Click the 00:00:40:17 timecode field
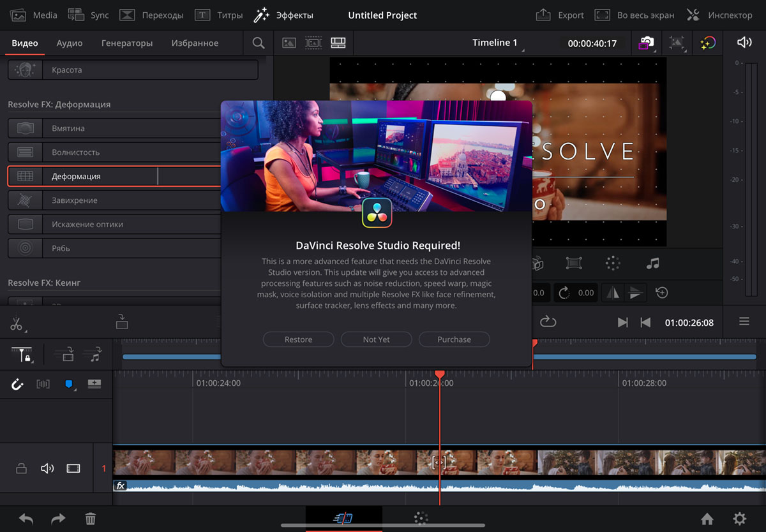This screenshot has height=532, width=766. [592, 43]
